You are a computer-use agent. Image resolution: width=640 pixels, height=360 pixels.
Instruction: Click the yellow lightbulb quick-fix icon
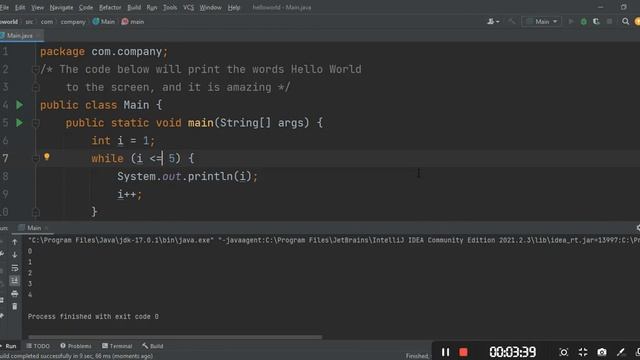click(x=47, y=157)
